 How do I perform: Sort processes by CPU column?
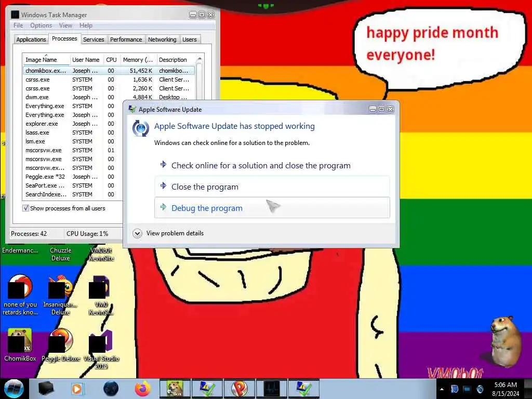coord(111,60)
